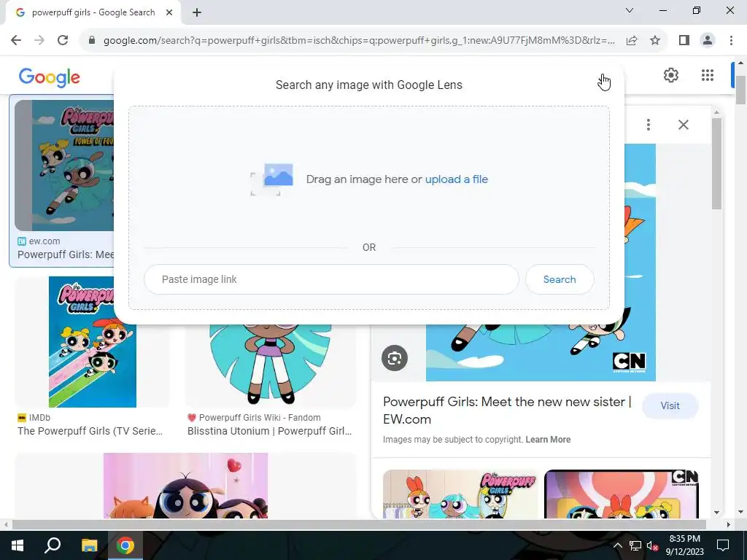Open the Windows Start menu

[x=18, y=545]
